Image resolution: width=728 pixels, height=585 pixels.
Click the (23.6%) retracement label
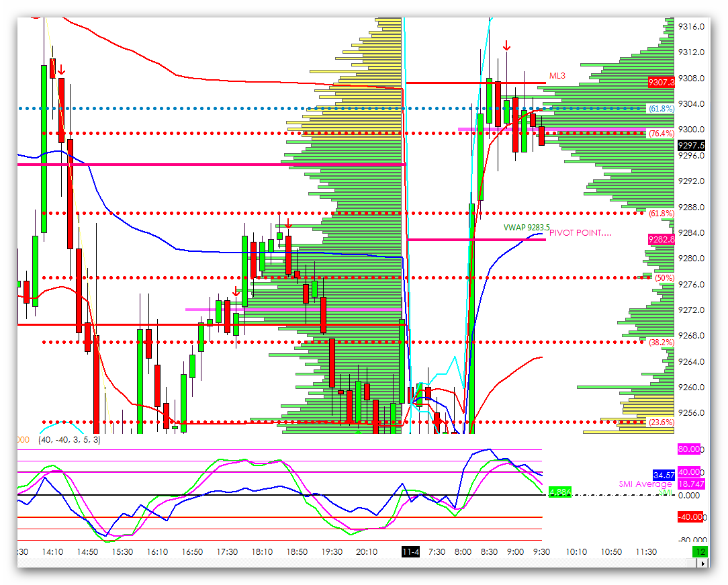tap(661, 422)
